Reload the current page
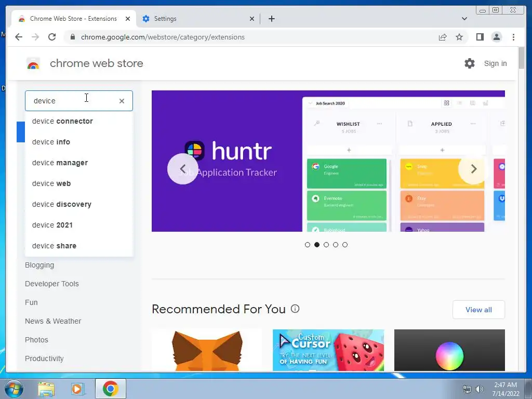 52,37
